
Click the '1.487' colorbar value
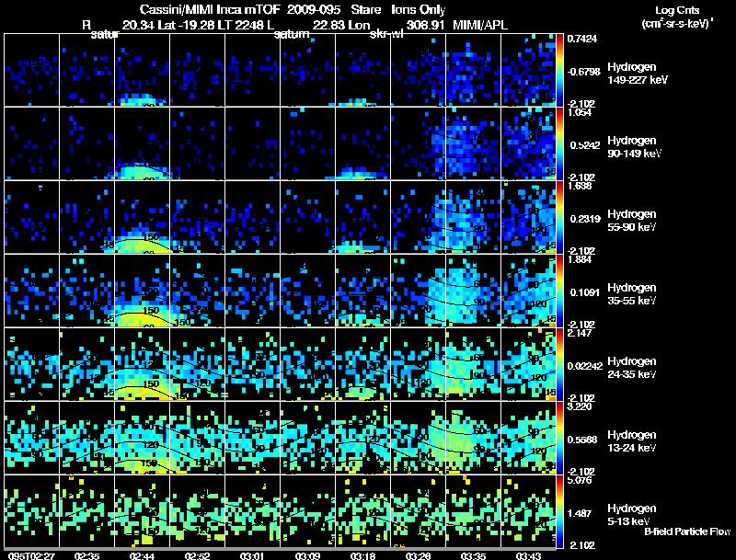click(580, 514)
